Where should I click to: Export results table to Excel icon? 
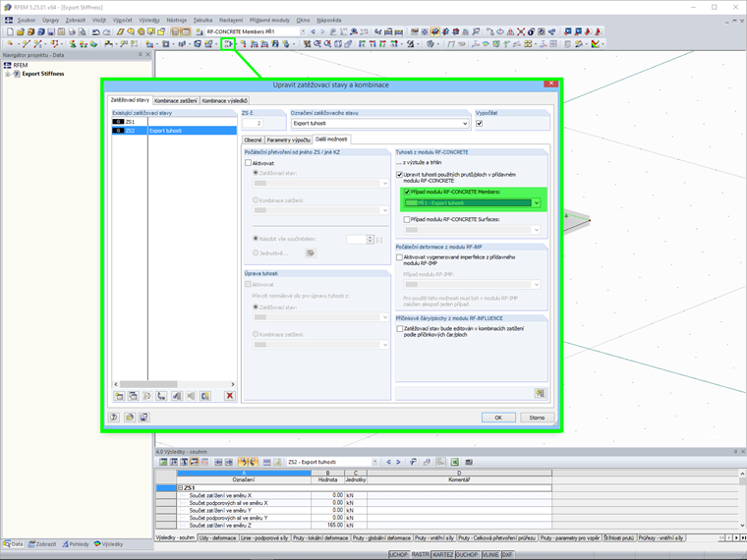coord(454,462)
